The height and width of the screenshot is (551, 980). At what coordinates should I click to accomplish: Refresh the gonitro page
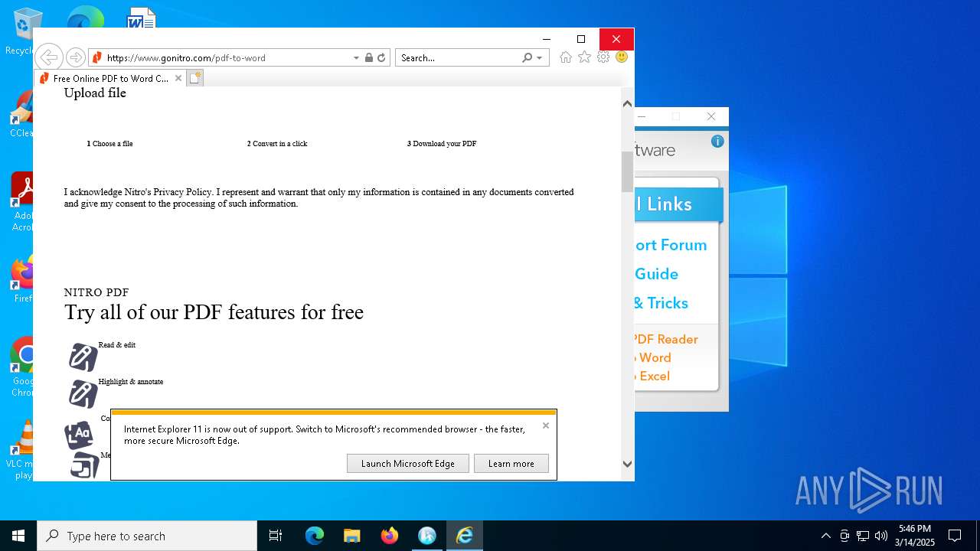(x=381, y=57)
